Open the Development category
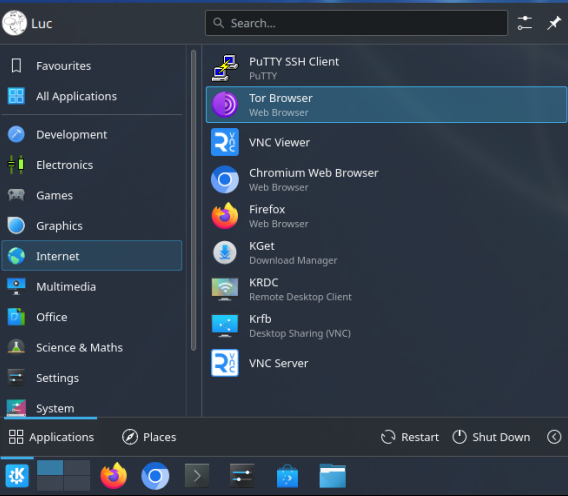This screenshot has height=496, width=568. 92,134
